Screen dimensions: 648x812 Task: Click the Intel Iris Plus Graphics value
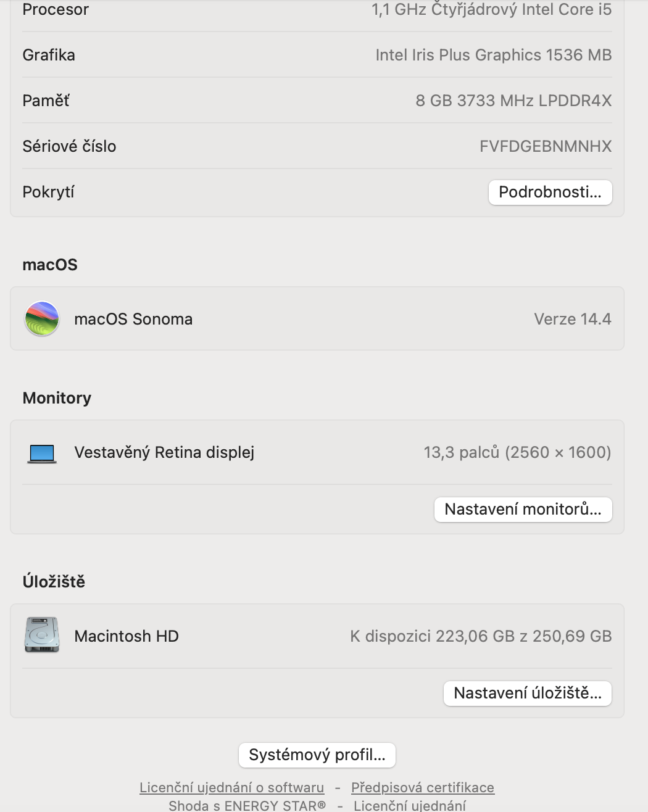493,55
